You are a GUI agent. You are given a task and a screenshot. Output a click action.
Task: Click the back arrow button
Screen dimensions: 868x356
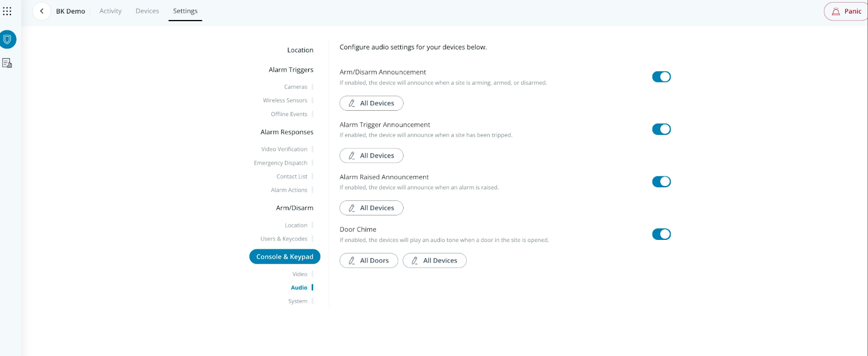tap(42, 11)
